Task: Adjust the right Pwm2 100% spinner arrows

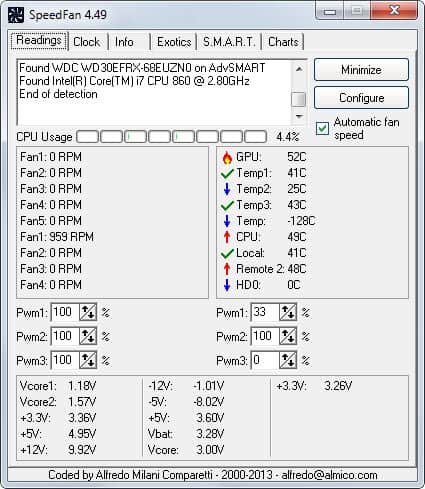Action: 288,336
